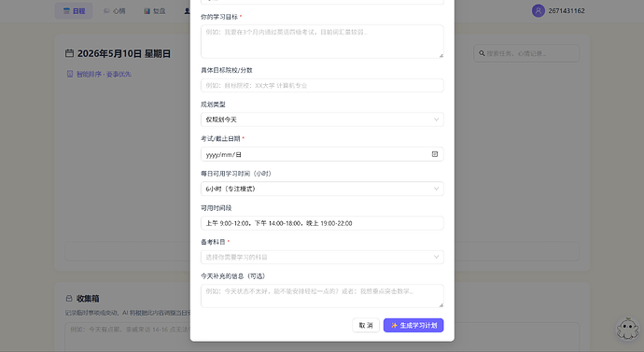Image resolution: width=644 pixels, height=352 pixels.
Task: Click the magnifier icon in the search box
Action: coord(482,53)
